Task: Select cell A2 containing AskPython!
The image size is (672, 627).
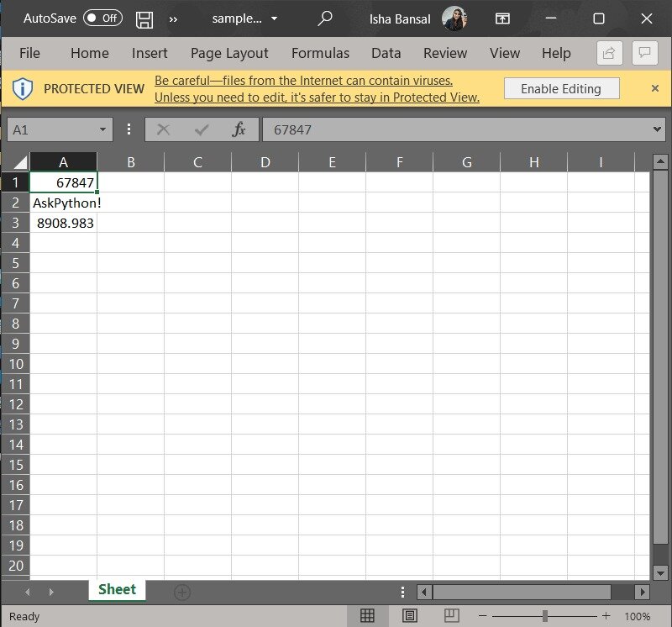Action: [x=65, y=203]
